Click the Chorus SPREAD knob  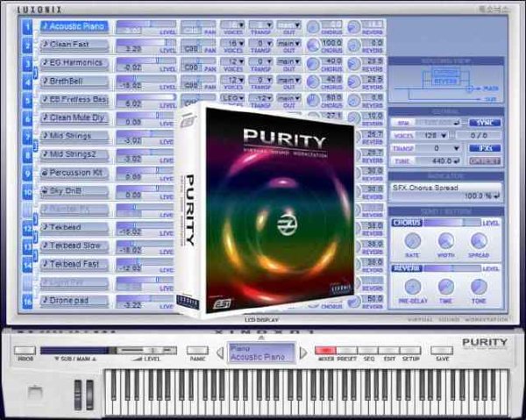pos(479,241)
